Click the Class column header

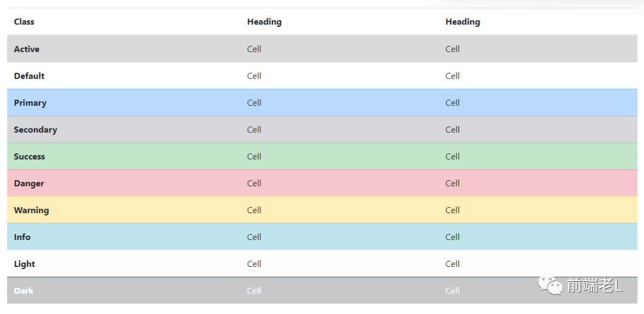[24, 22]
